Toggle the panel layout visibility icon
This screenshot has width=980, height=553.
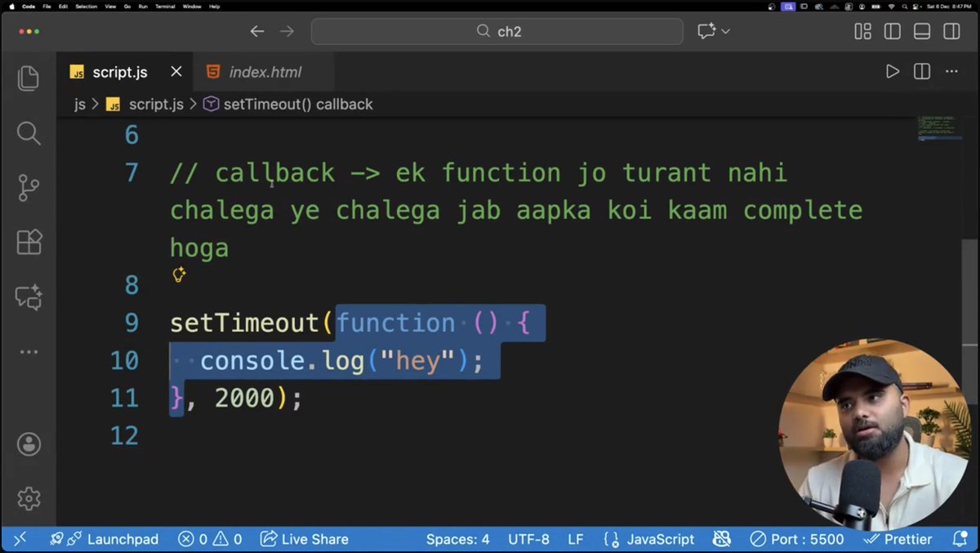(x=921, y=31)
